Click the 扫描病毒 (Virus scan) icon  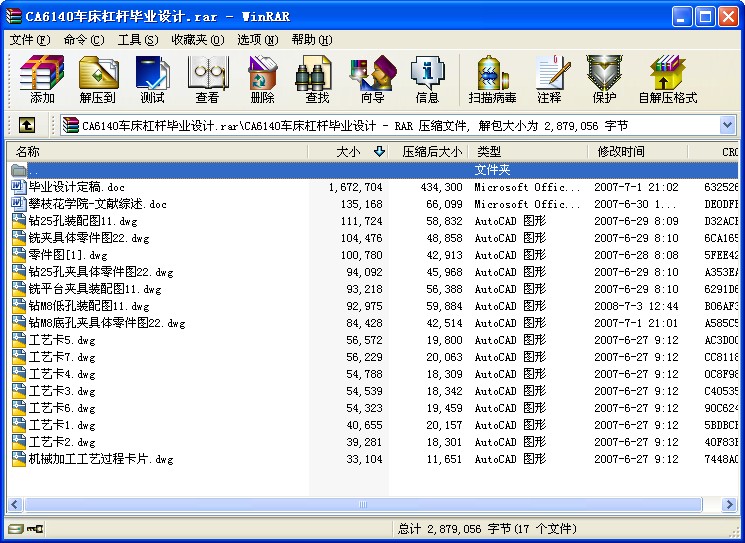click(492, 73)
